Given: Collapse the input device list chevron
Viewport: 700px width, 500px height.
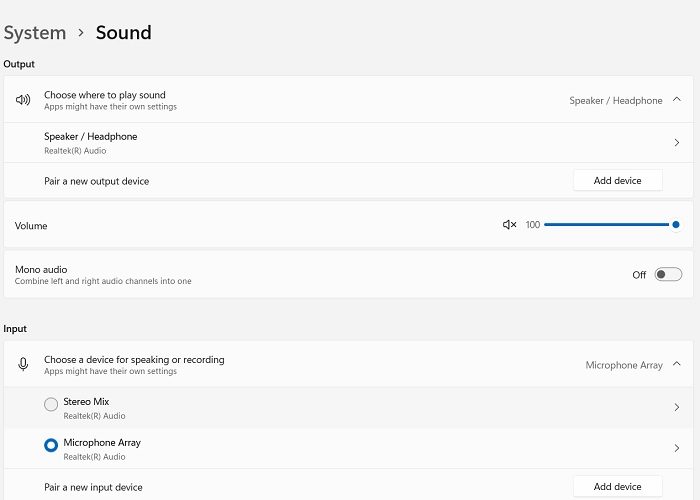Looking at the screenshot, I should [676, 365].
